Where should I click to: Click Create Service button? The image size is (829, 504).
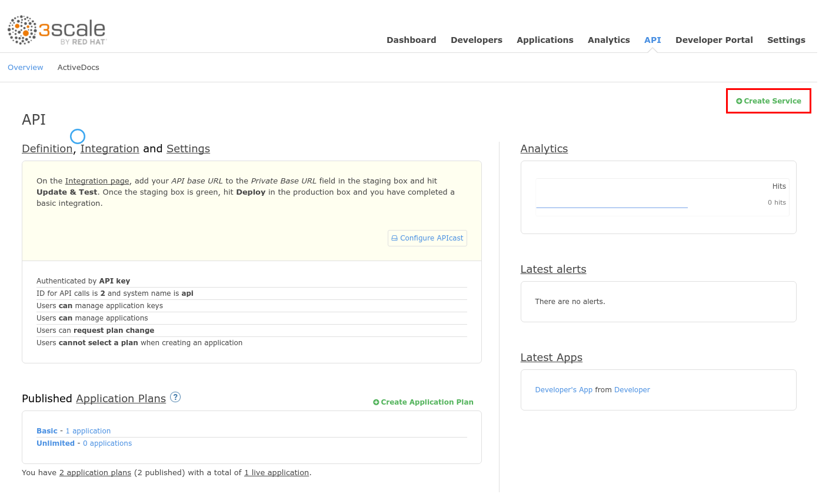[x=768, y=101]
